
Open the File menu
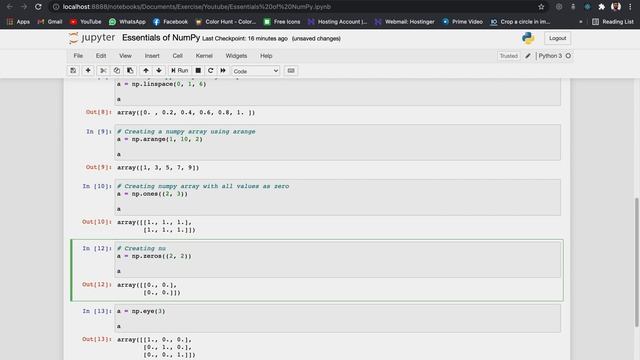pyautogui.click(x=78, y=56)
